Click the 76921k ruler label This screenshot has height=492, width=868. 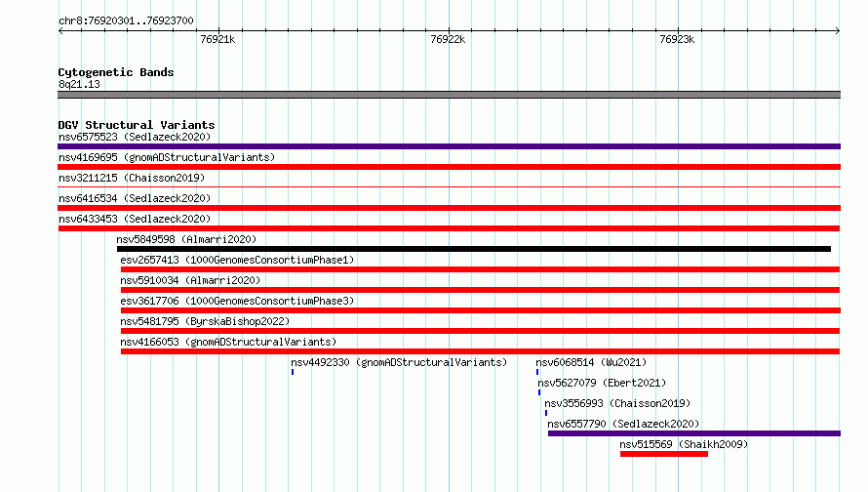click(x=217, y=39)
